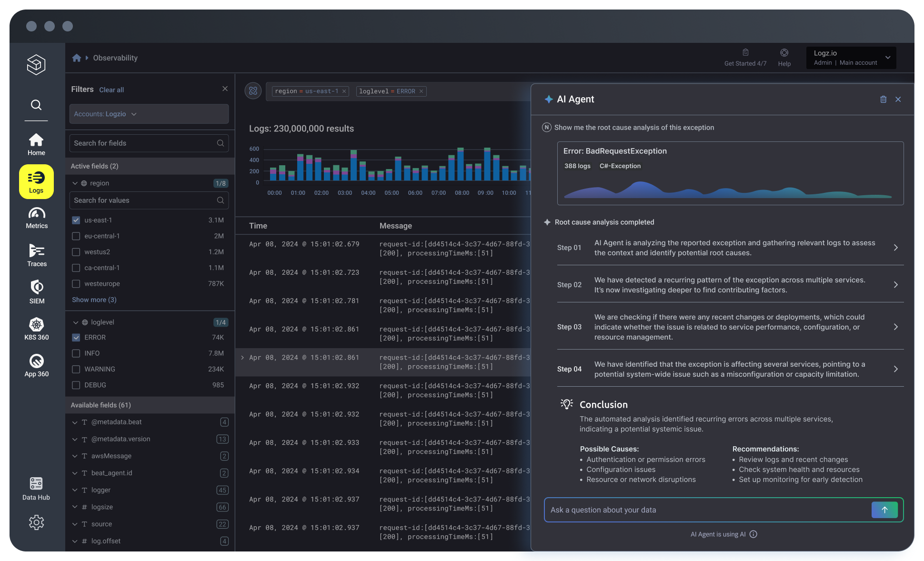924x561 pixels.
Task: Click Show more to reveal additional regions
Action: click(93, 300)
